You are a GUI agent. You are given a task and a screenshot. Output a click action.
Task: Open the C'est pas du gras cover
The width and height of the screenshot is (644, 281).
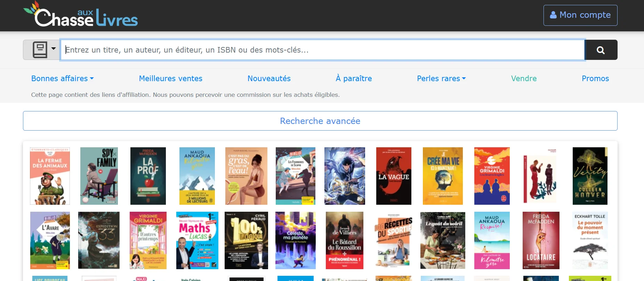(x=246, y=176)
